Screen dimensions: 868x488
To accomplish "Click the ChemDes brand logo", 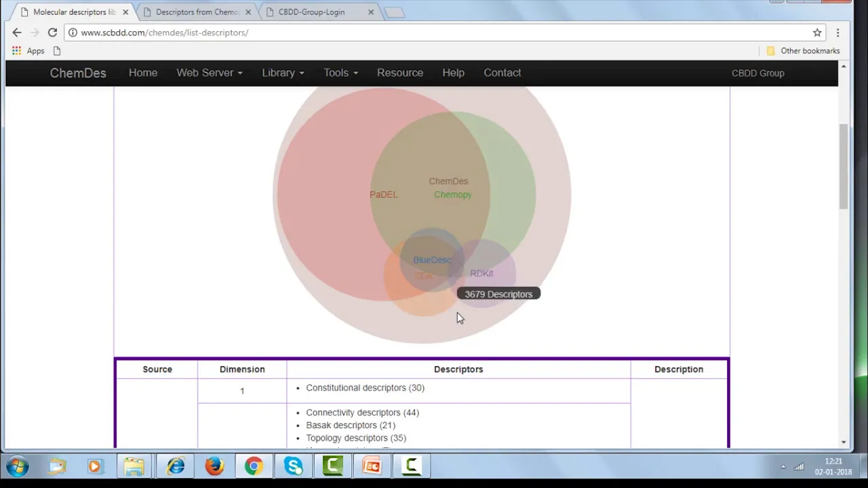I will tap(78, 73).
